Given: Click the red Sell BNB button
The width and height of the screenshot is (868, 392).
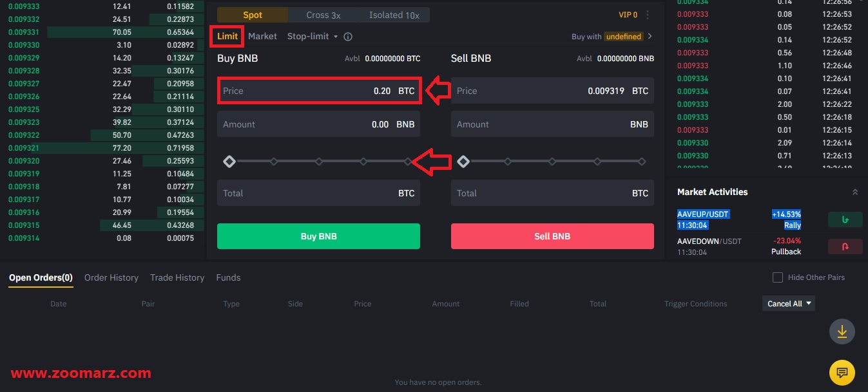Looking at the screenshot, I should (x=552, y=236).
